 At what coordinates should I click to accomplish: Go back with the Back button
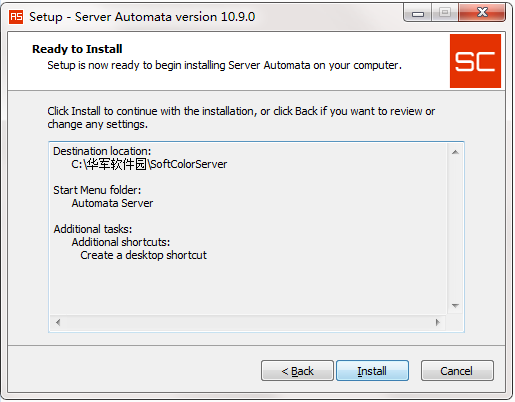point(297,371)
